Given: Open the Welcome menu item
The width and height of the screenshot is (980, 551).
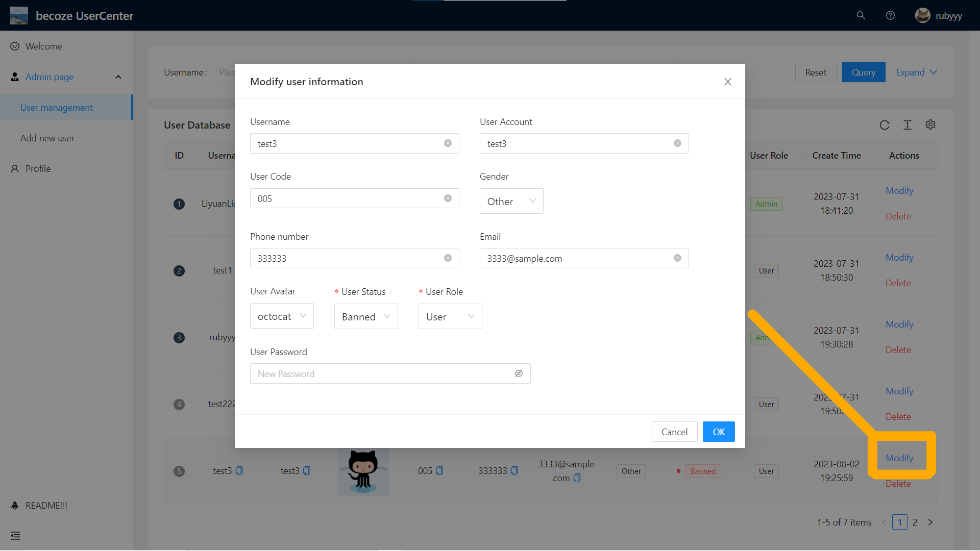Looking at the screenshot, I should [x=66, y=46].
